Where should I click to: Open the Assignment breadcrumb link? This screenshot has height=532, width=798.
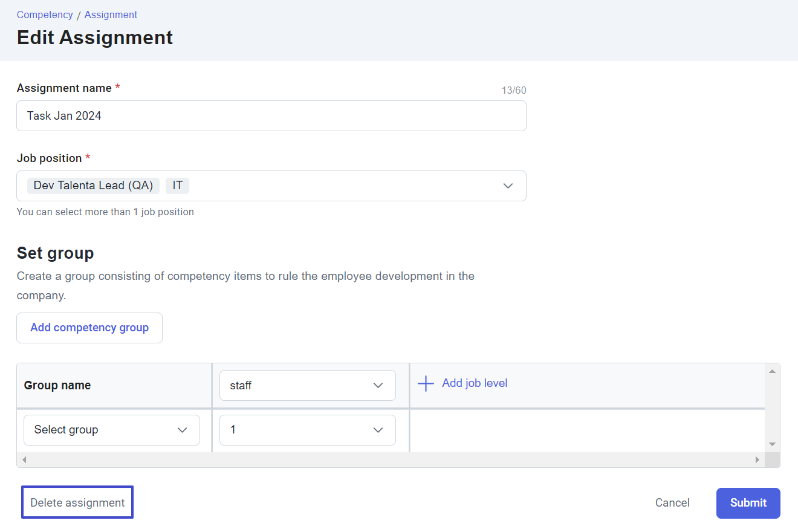click(111, 15)
